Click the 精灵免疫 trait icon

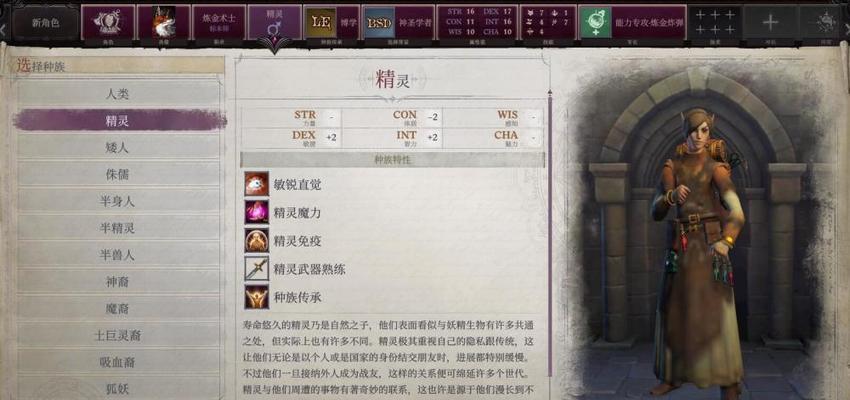pyautogui.click(x=256, y=240)
